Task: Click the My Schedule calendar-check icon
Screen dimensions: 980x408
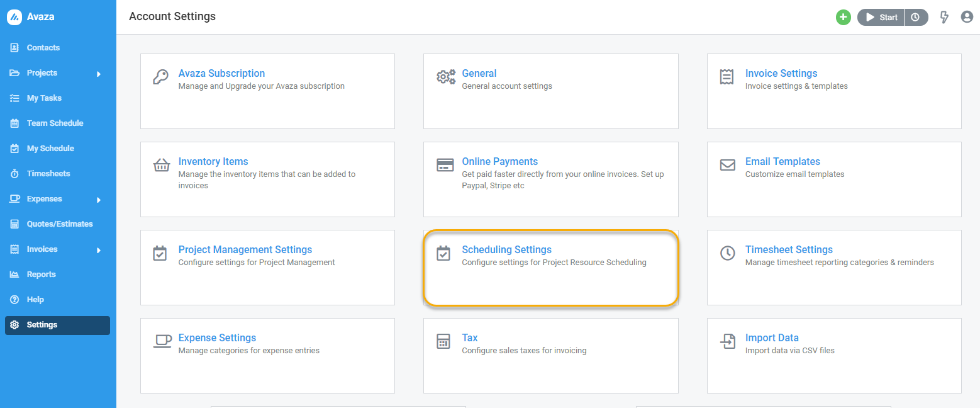Action: coord(14,149)
